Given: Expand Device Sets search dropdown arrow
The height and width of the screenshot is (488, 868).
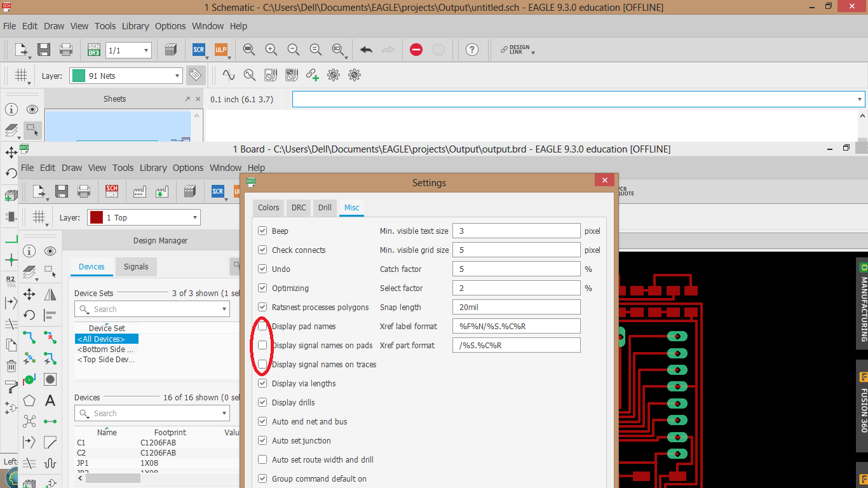Looking at the screenshot, I should click(224, 309).
